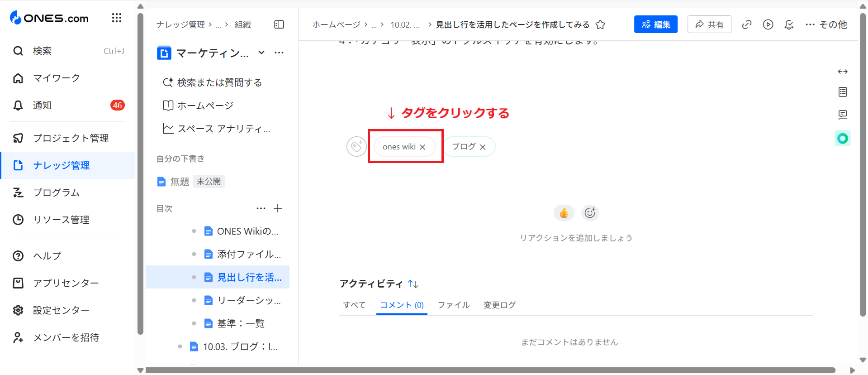
Task: Click the ブログ tag
Action: tap(464, 147)
